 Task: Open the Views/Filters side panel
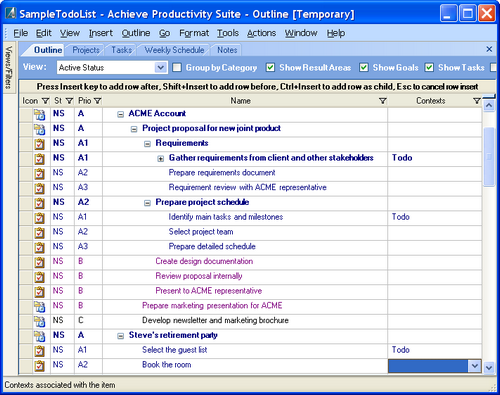(x=9, y=67)
